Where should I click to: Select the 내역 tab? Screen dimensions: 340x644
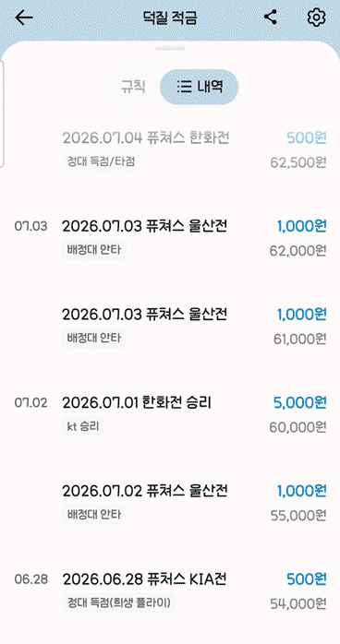click(x=199, y=87)
